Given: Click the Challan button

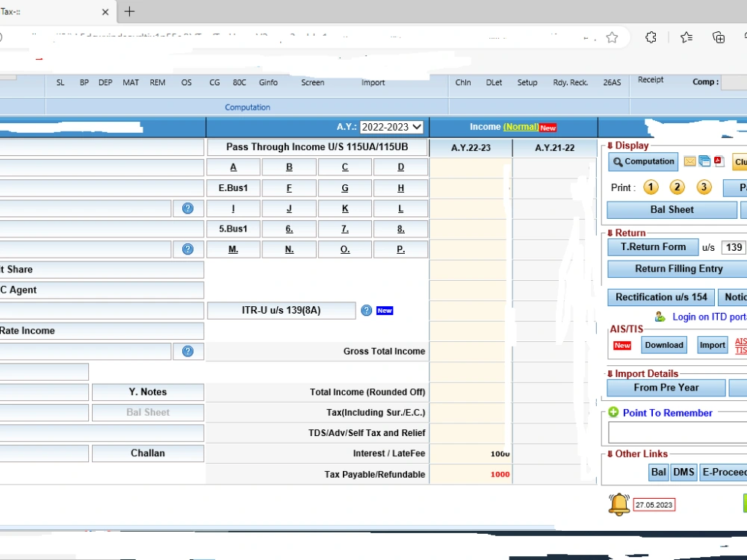Looking at the screenshot, I should 148,453.
